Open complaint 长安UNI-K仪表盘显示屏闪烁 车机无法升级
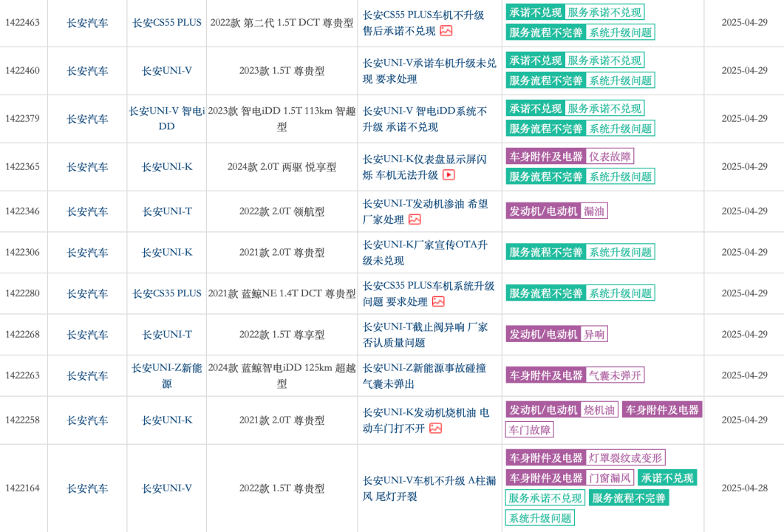This screenshot has width=784, height=532. click(x=424, y=167)
